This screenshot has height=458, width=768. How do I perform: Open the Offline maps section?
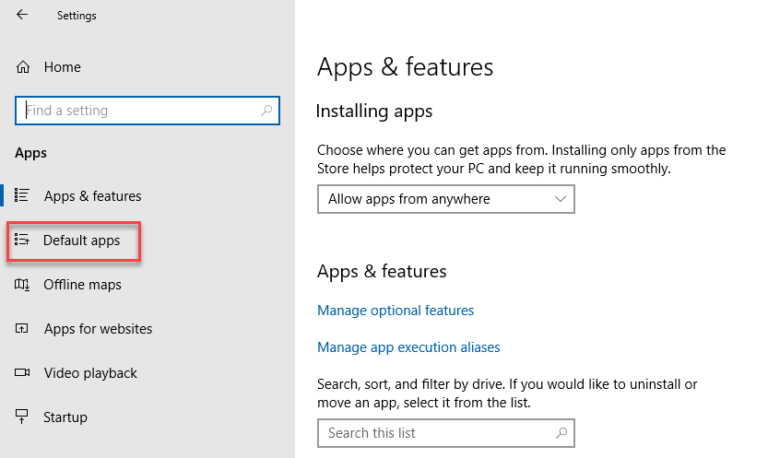pos(82,285)
